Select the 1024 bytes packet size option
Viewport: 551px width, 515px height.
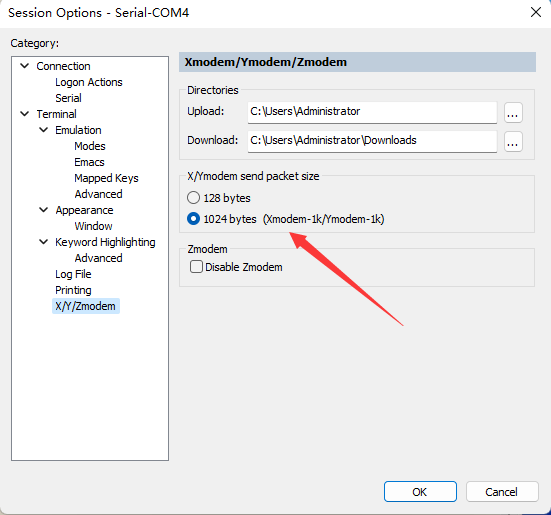(x=193, y=219)
